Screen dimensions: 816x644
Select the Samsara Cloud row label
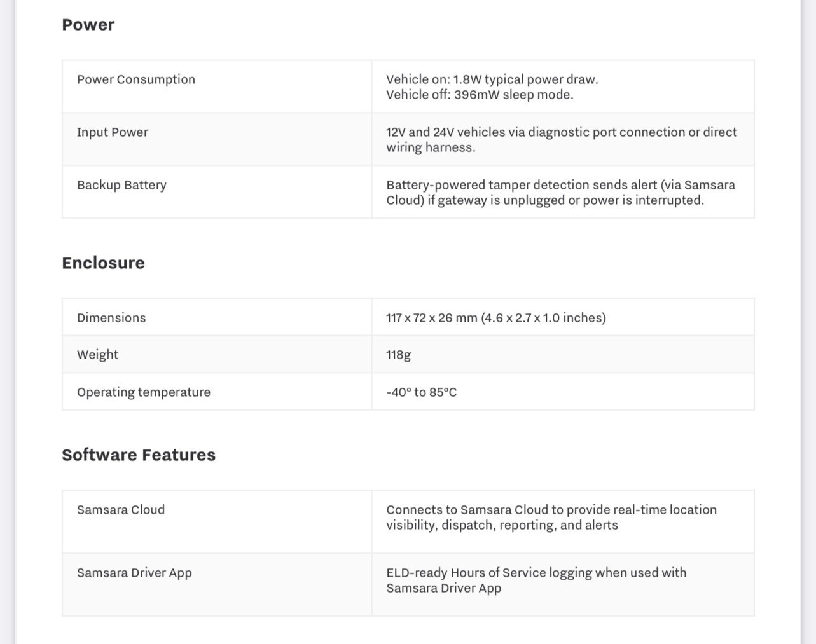[121, 510]
